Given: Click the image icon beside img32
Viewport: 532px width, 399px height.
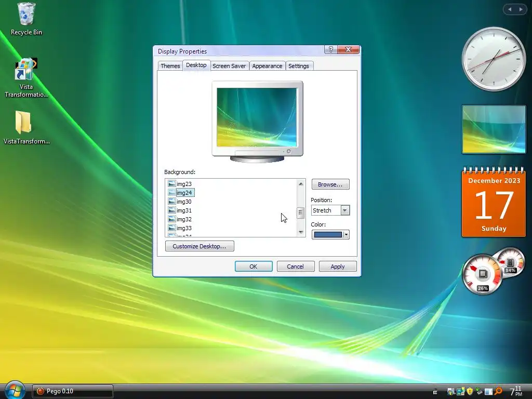Looking at the screenshot, I should pos(171,219).
